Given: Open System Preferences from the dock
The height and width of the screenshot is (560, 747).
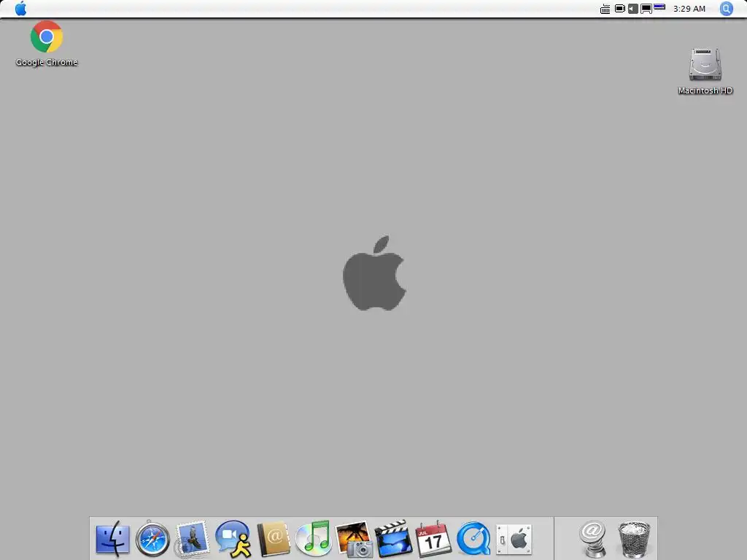Looking at the screenshot, I should coord(514,540).
